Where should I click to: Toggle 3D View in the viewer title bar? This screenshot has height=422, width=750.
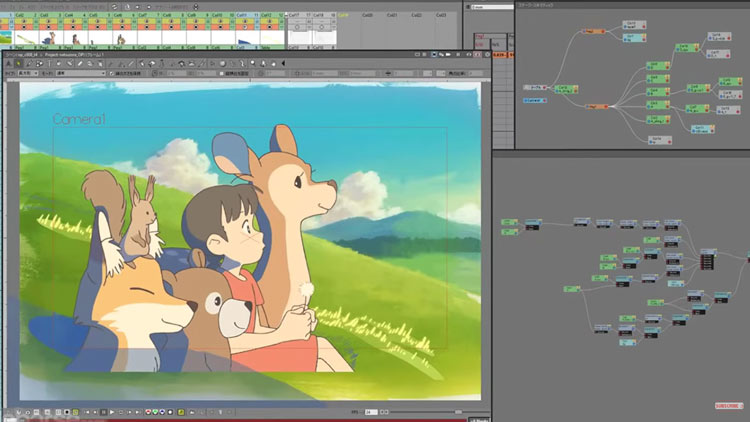point(441,54)
